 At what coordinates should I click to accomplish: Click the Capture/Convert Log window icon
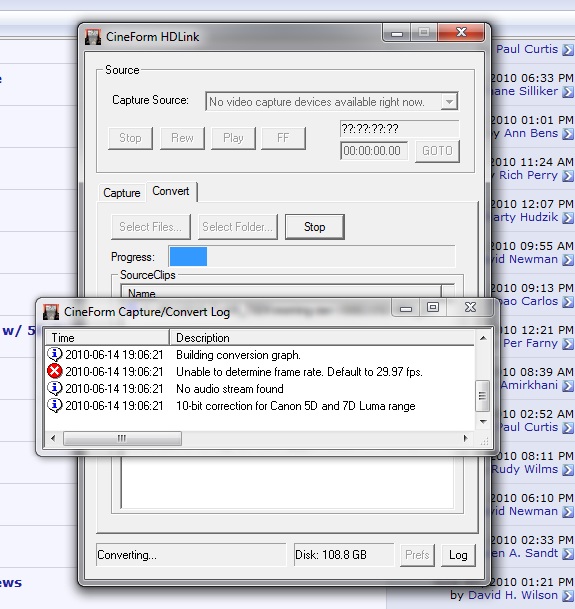pos(51,312)
